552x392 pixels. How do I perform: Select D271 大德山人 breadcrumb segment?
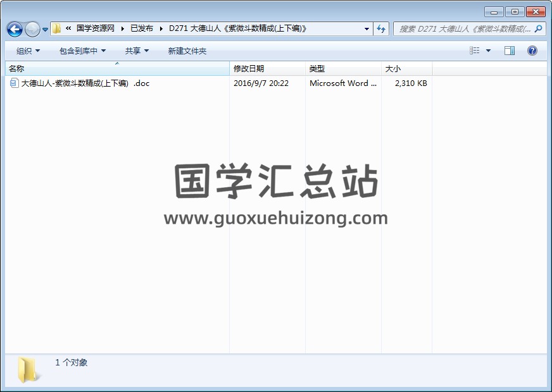coord(238,28)
